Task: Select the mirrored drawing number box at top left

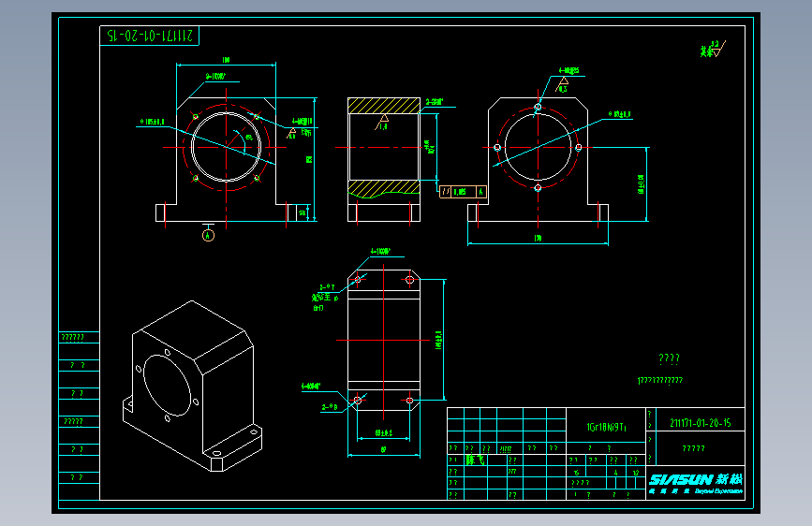Action: (x=149, y=36)
